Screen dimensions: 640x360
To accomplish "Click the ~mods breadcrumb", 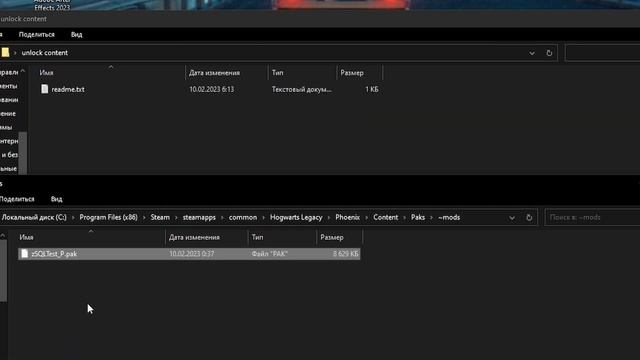I will [x=449, y=218].
